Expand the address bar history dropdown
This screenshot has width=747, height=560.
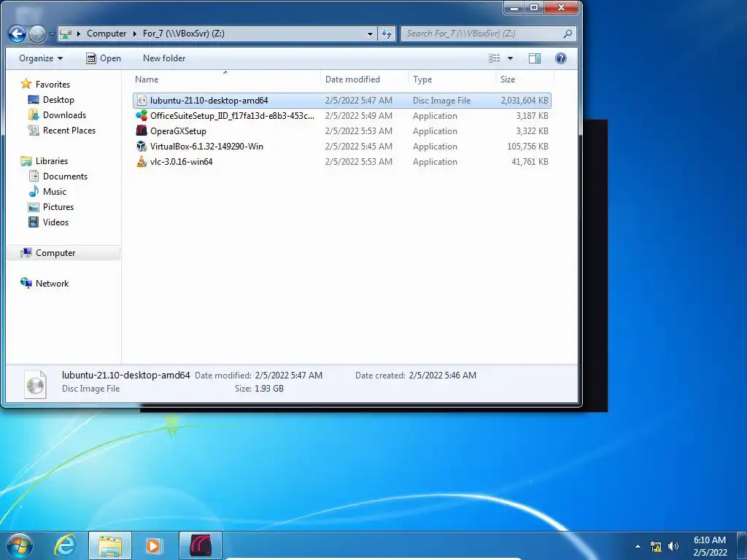pos(370,34)
